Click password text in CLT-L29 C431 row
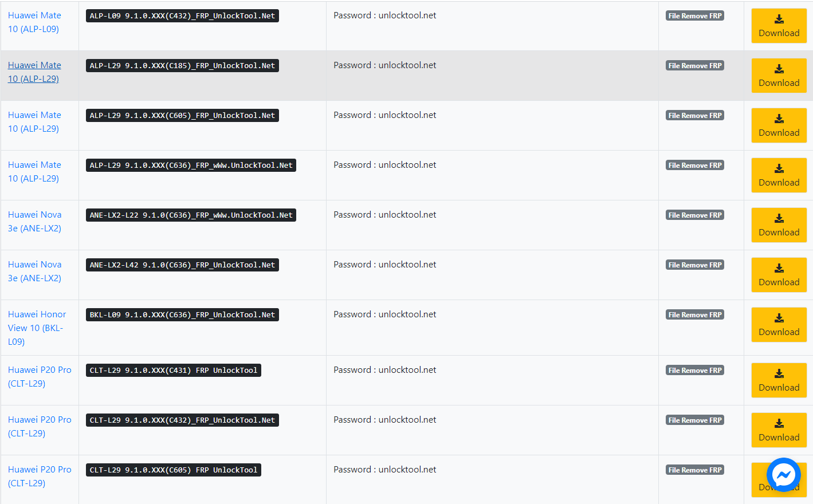 (x=385, y=370)
